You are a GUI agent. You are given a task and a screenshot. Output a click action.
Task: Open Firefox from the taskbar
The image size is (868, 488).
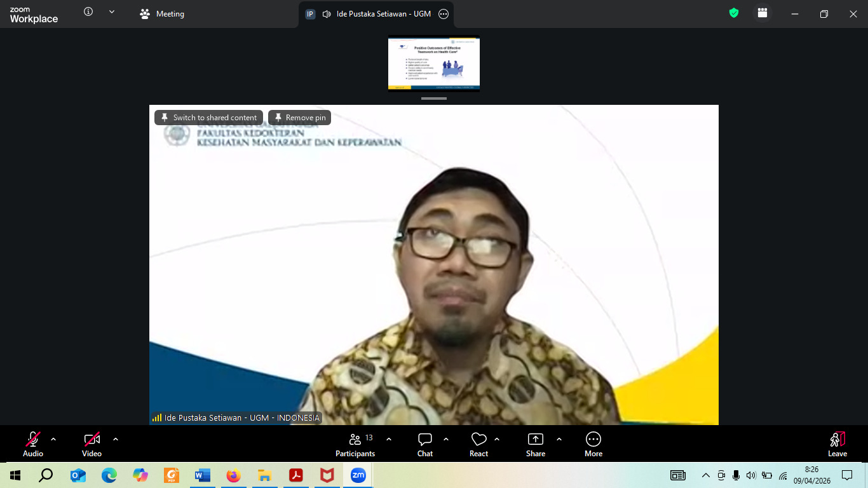pyautogui.click(x=234, y=475)
